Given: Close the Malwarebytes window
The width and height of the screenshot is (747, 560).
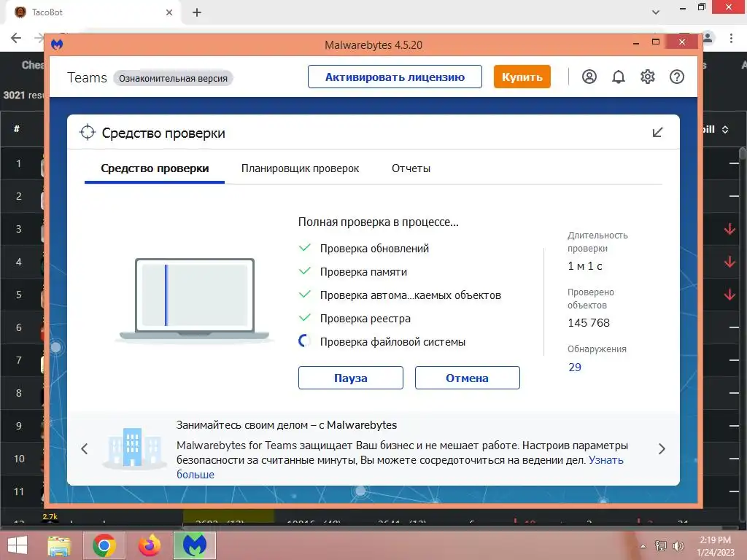Looking at the screenshot, I should pyautogui.click(x=682, y=42).
